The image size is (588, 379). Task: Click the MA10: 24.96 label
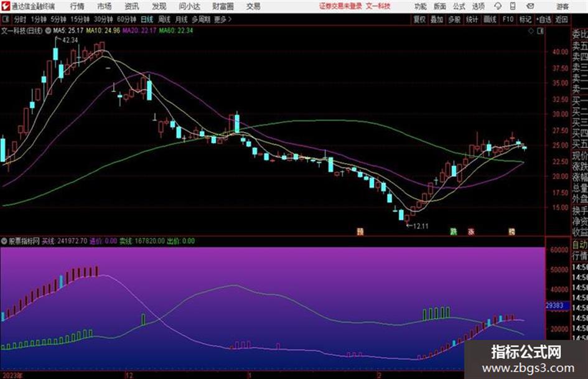pos(103,30)
